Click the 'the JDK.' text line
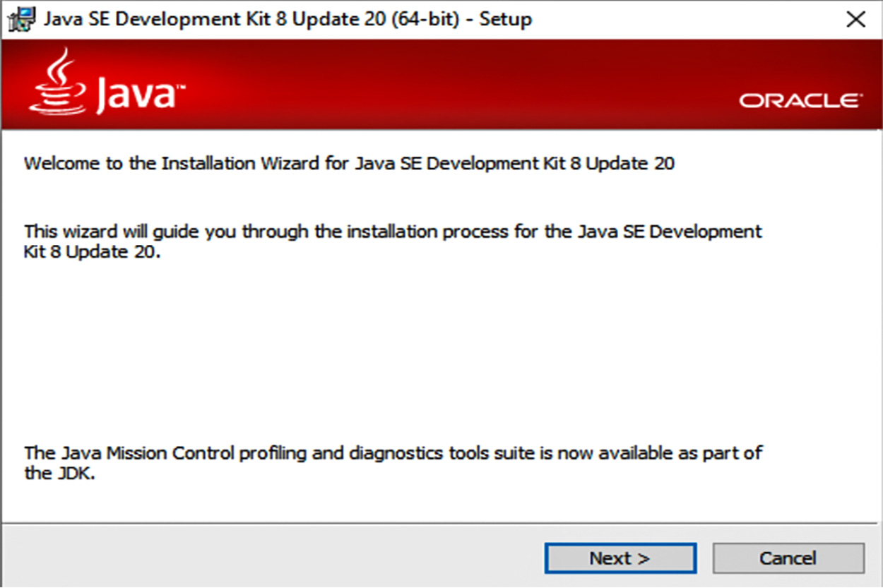The image size is (883, 588). coord(59,473)
